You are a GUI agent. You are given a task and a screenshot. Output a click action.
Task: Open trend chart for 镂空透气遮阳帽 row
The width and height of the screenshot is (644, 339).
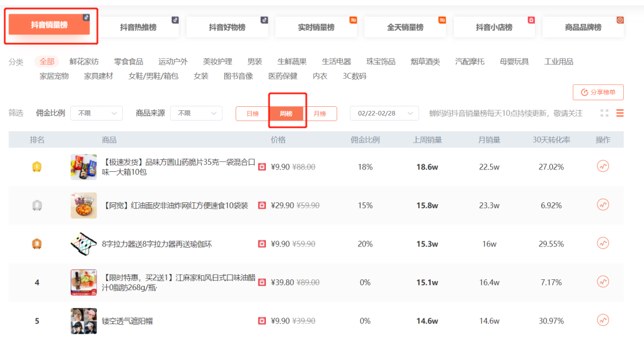[x=602, y=320]
